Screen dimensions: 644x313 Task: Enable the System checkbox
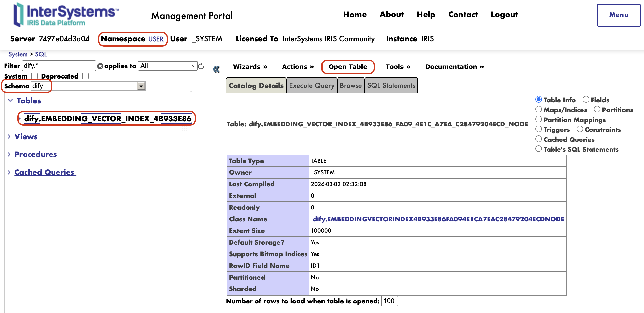pyautogui.click(x=34, y=76)
